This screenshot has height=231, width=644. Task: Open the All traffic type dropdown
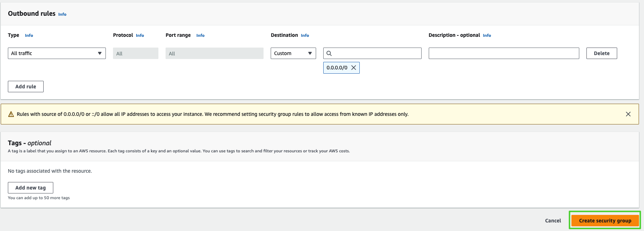pyautogui.click(x=57, y=53)
